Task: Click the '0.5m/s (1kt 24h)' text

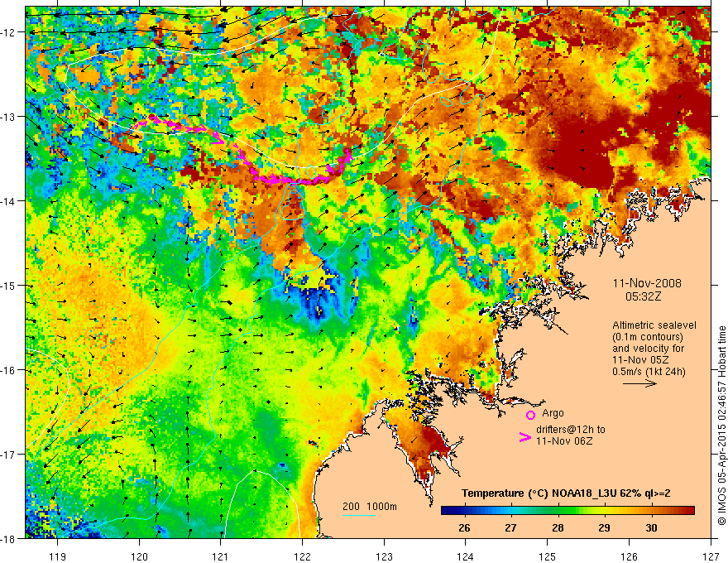Action: pyautogui.click(x=649, y=372)
